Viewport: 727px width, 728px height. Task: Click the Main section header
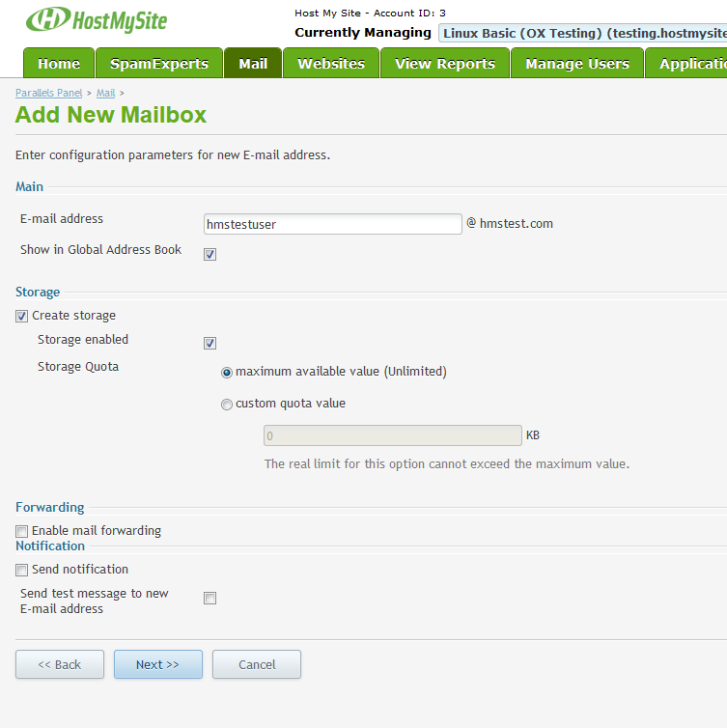(x=29, y=186)
